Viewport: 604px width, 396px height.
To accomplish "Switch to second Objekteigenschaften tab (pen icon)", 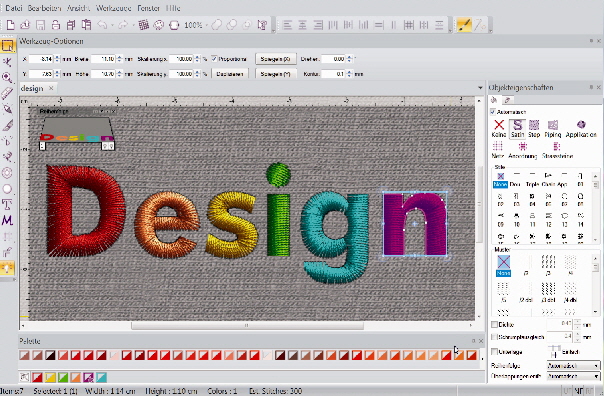I will [508, 100].
